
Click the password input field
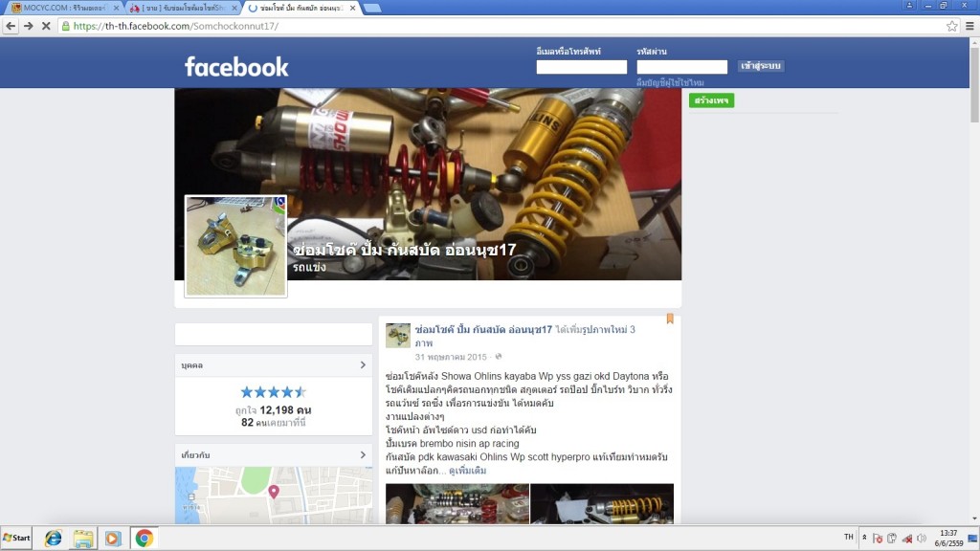681,67
